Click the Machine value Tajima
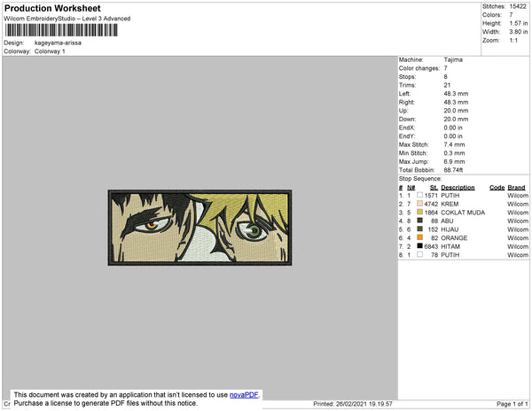The image size is (532, 411). [453, 59]
